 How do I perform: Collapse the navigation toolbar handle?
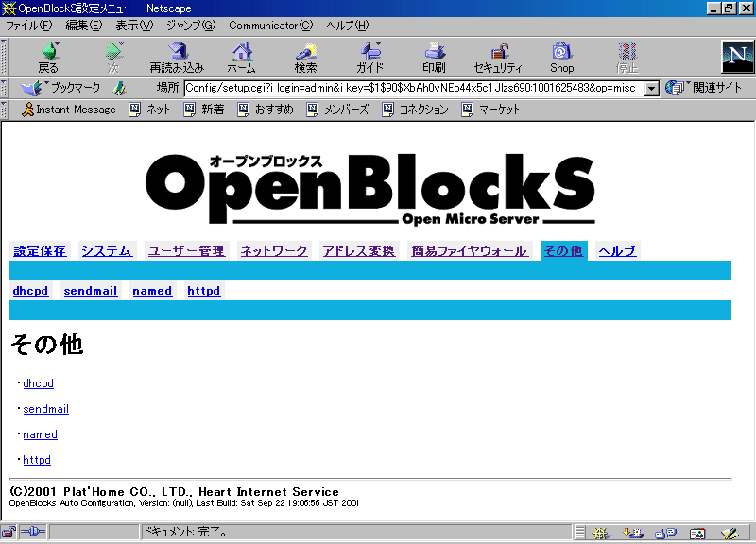(4, 57)
